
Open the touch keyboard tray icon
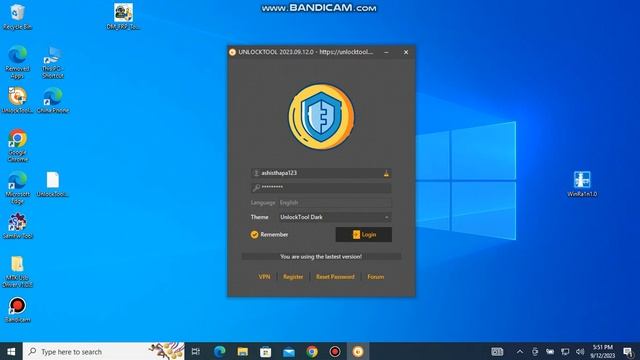(x=497, y=351)
